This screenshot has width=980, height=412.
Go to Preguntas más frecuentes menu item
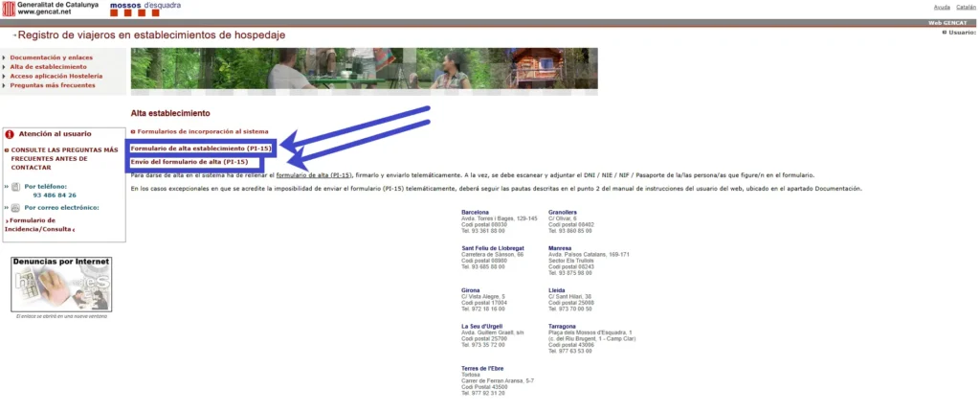(x=53, y=85)
